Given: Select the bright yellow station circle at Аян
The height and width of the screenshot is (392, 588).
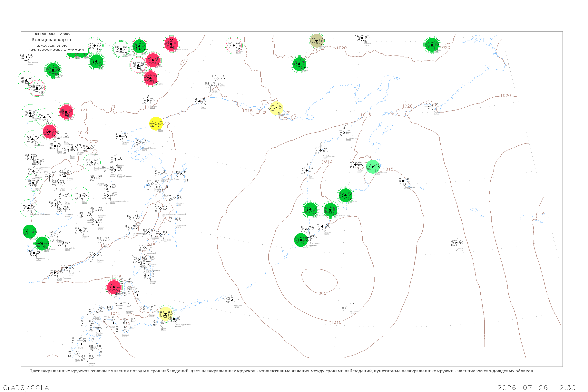Looking at the screenshot, I should coord(156,123).
